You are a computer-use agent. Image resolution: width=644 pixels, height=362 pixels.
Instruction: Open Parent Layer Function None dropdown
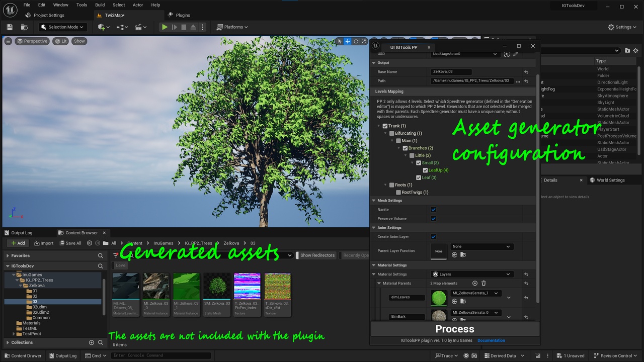tap(481, 246)
